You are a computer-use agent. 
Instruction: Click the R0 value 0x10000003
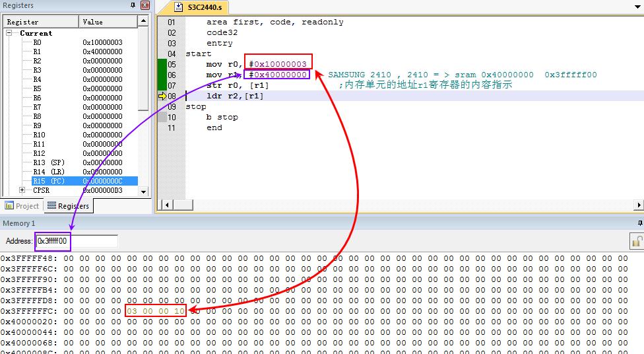[x=103, y=42]
